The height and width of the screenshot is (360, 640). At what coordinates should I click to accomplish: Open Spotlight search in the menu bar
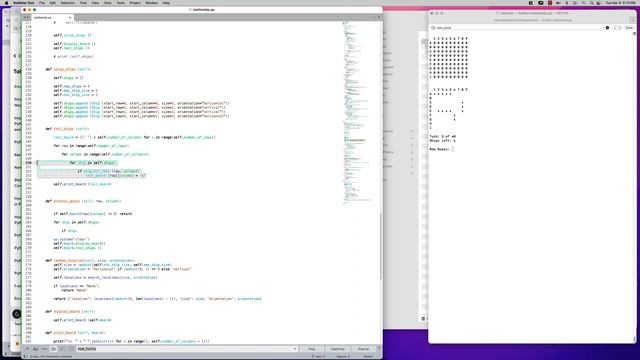[592, 3]
